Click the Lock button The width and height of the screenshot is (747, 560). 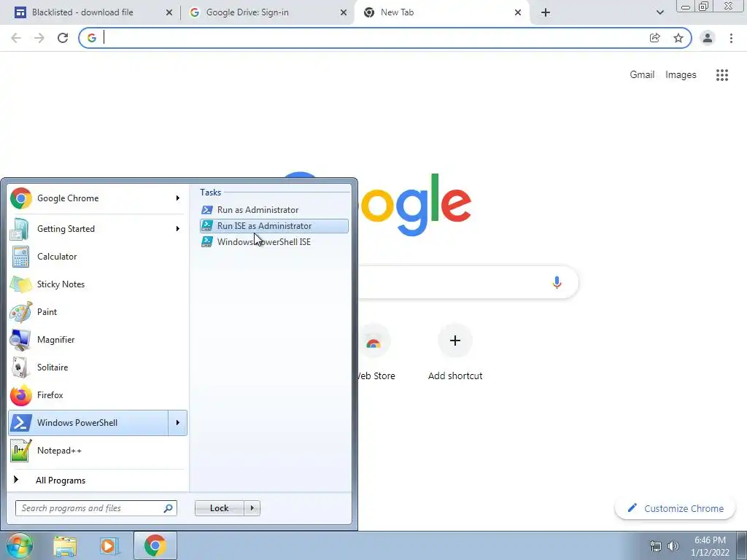point(219,508)
